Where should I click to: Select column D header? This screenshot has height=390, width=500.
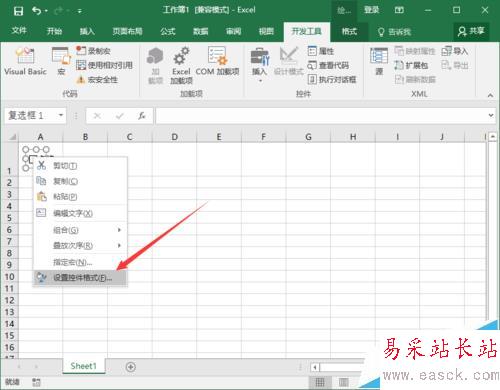tap(174, 137)
